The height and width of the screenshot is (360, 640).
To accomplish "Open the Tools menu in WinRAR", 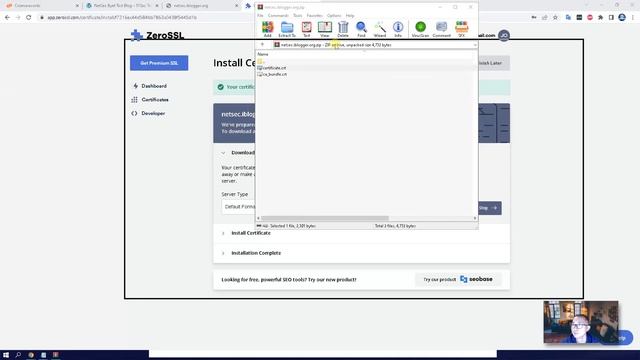I will pos(298,16).
